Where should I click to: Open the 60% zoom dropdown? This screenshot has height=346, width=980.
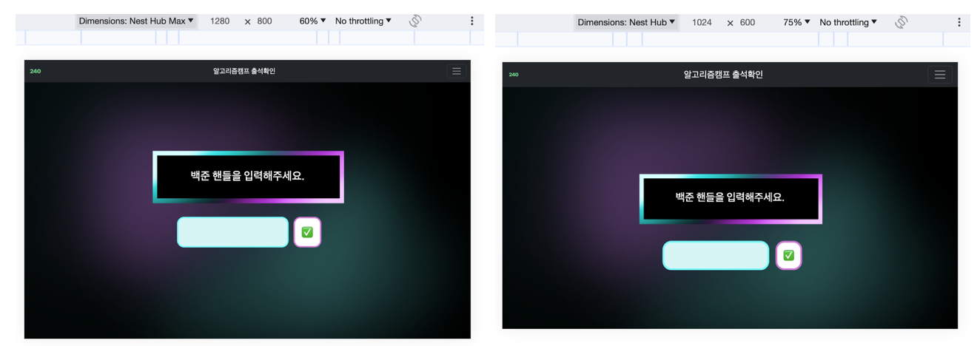(x=312, y=21)
